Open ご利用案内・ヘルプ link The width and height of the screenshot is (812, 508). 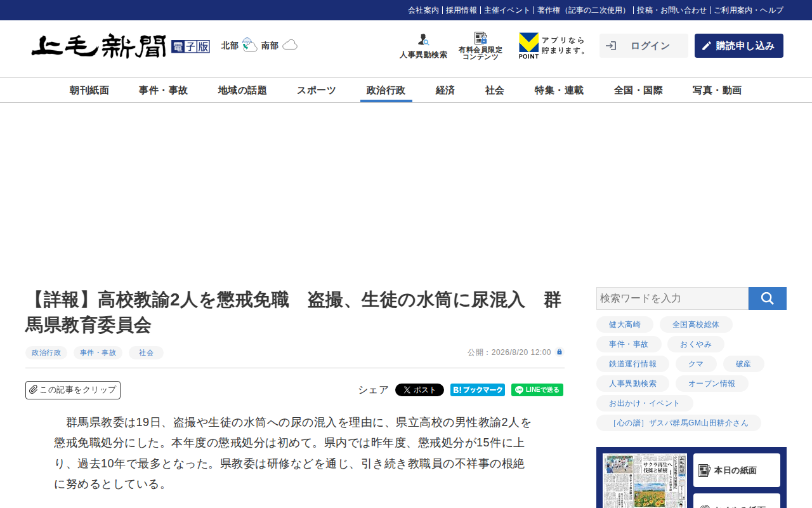[749, 10]
